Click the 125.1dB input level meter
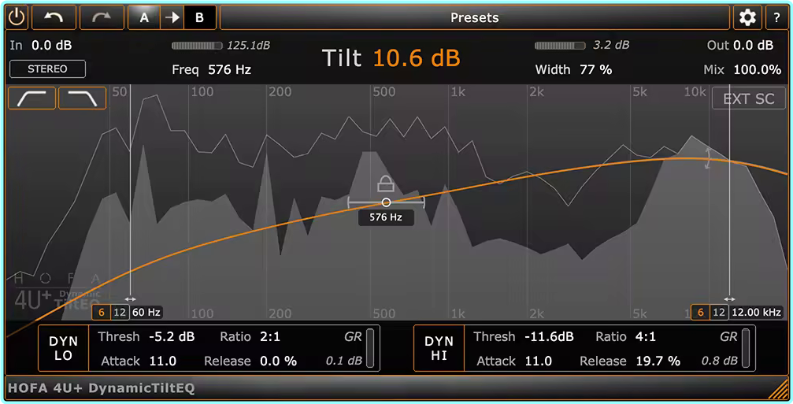 coord(197,46)
